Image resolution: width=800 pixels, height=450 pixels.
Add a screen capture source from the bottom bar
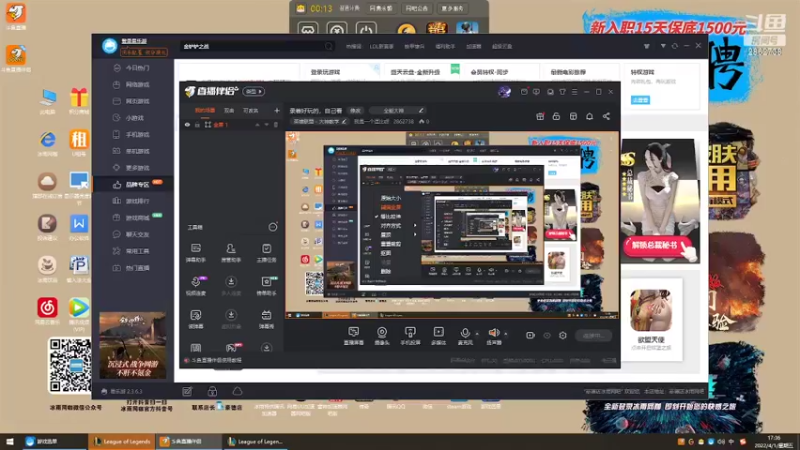354,336
